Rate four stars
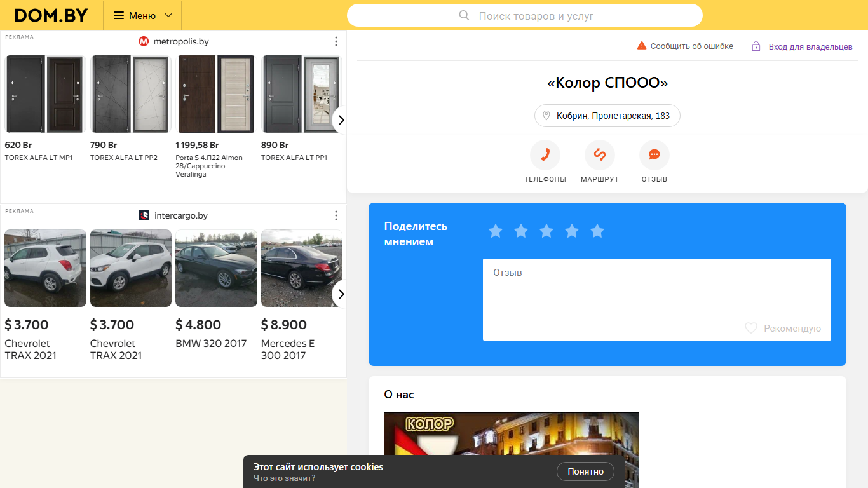868x488 pixels. [572, 231]
